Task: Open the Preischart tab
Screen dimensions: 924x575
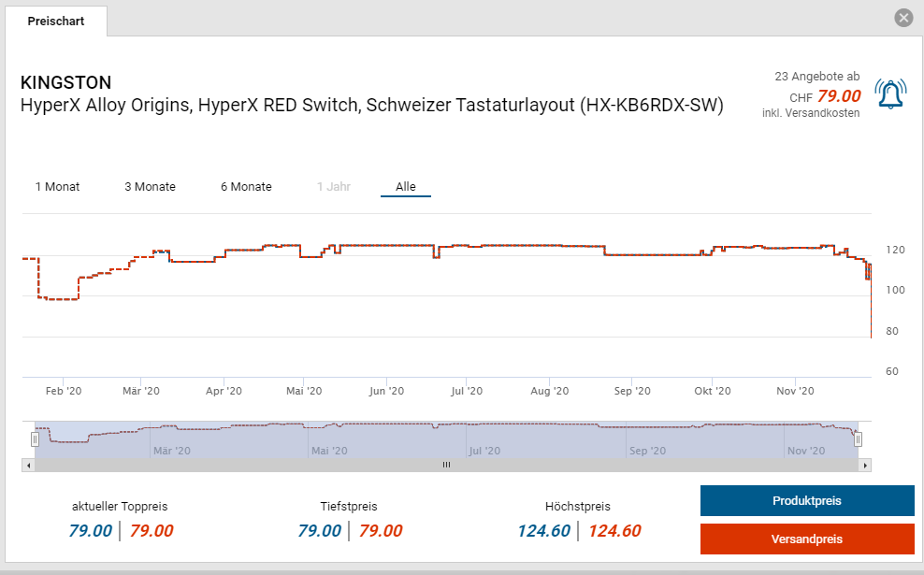Action: (x=56, y=21)
